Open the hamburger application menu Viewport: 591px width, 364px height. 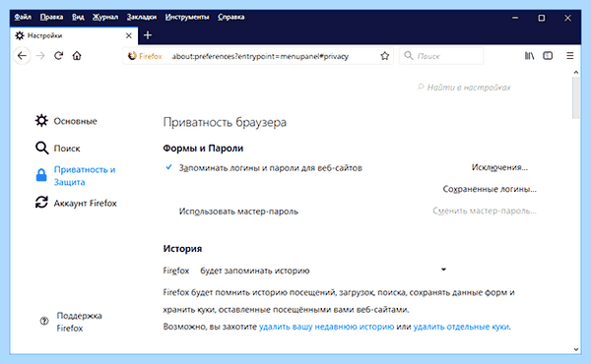pos(570,56)
